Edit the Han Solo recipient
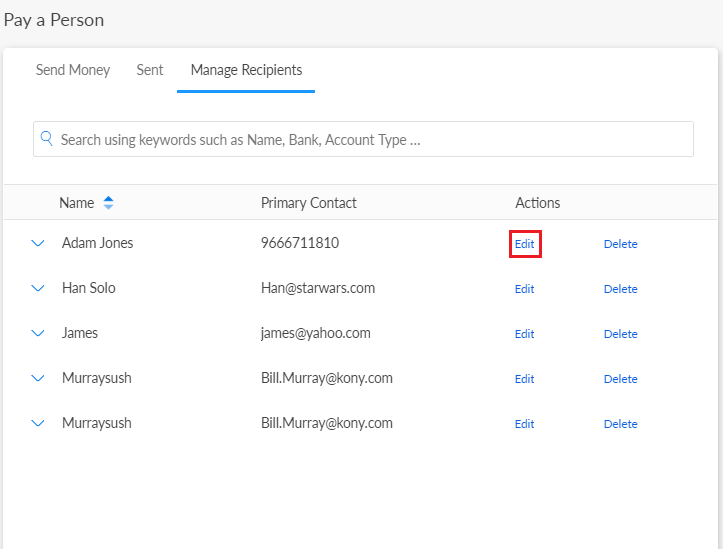 click(524, 289)
